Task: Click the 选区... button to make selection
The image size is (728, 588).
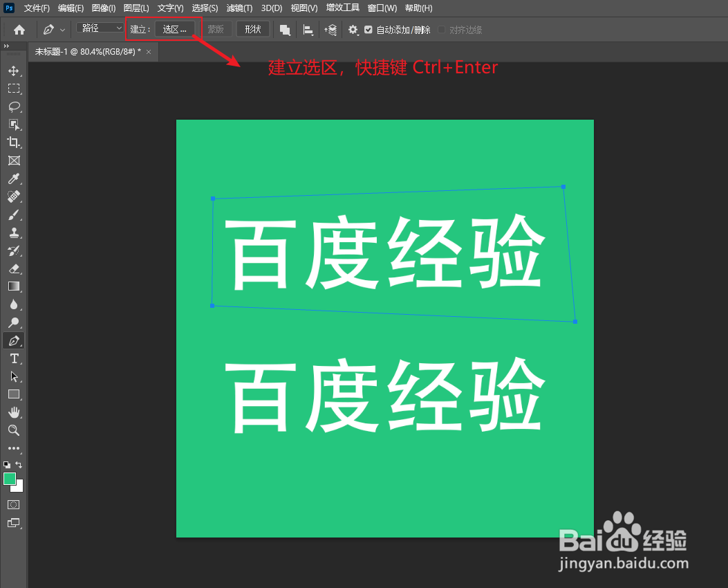Action: coord(175,29)
